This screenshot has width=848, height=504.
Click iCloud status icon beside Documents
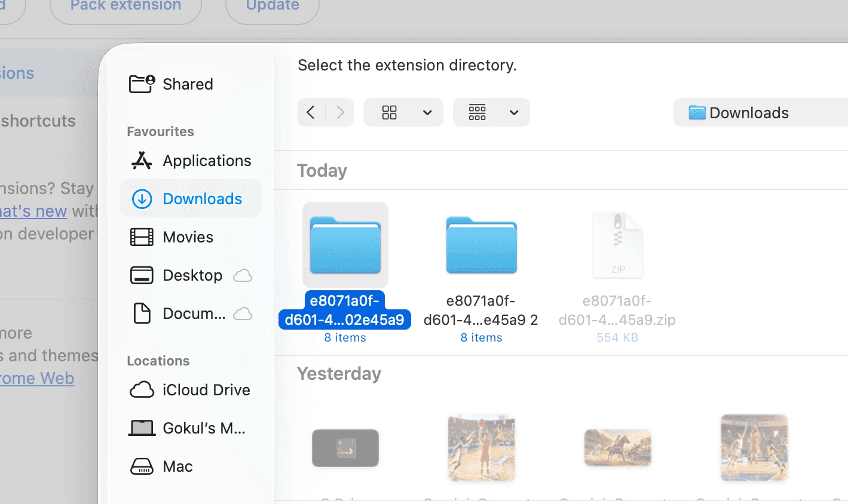pyautogui.click(x=242, y=314)
